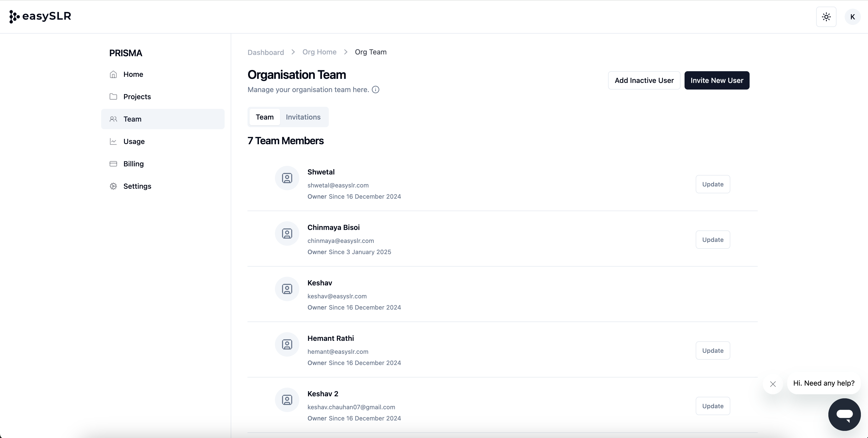
Task: Click the Chinmaya Bisoi name
Action: 333,228
